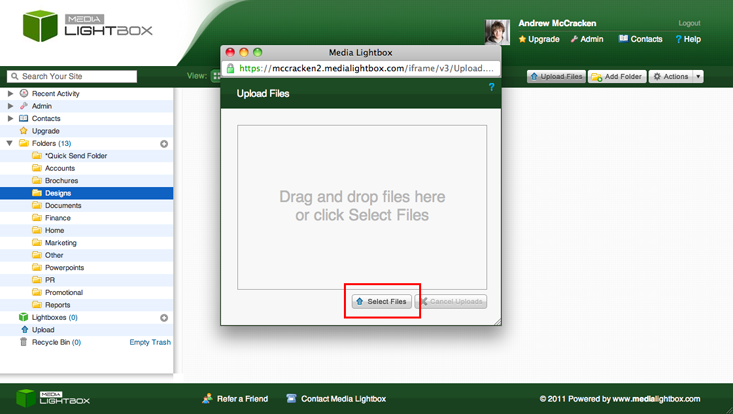Click Andrew McCracken's profile avatar
Viewport: 733px width, 414px height.
tap(497, 32)
